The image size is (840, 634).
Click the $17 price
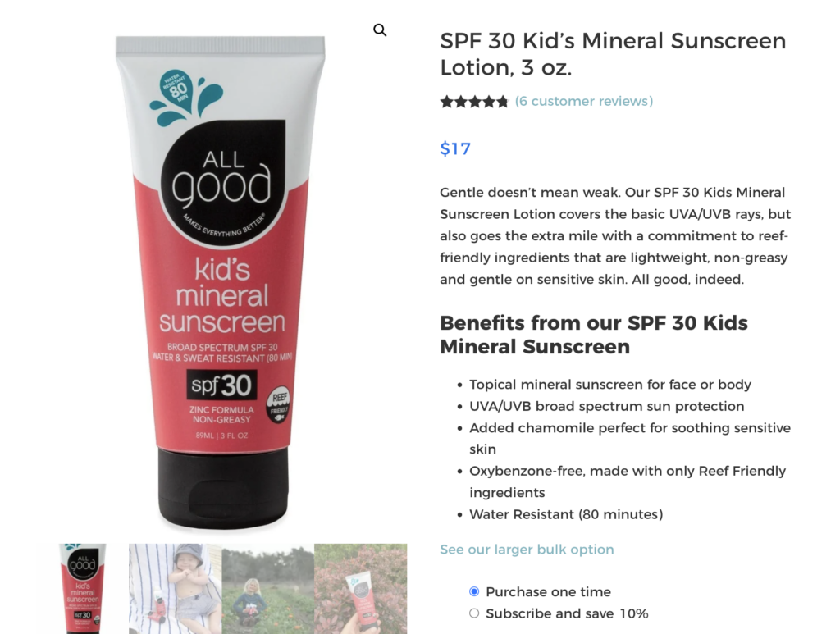click(455, 148)
